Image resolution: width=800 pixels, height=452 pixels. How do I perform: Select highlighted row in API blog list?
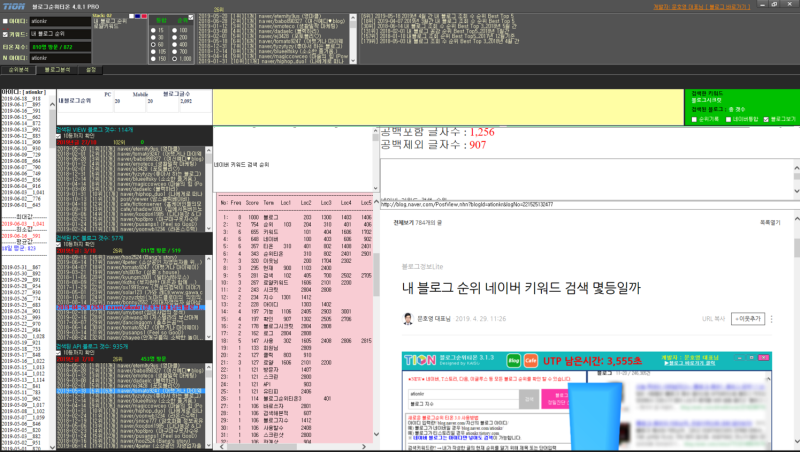[131, 391]
